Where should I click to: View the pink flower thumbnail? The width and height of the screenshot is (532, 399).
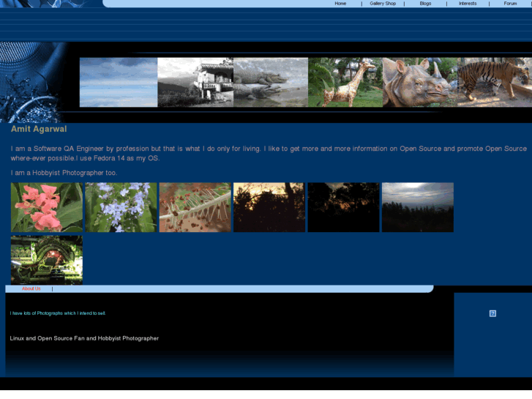click(47, 207)
